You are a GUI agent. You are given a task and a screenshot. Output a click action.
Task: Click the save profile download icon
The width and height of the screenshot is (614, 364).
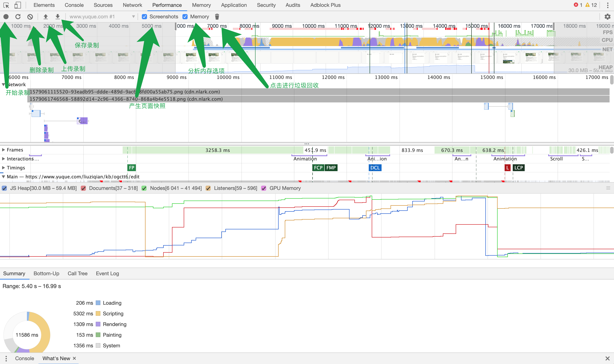[x=57, y=17]
